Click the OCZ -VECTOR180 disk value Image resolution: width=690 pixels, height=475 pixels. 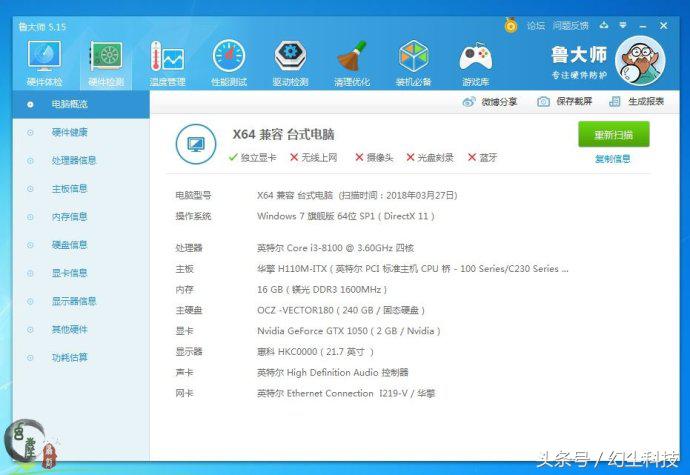point(341,310)
